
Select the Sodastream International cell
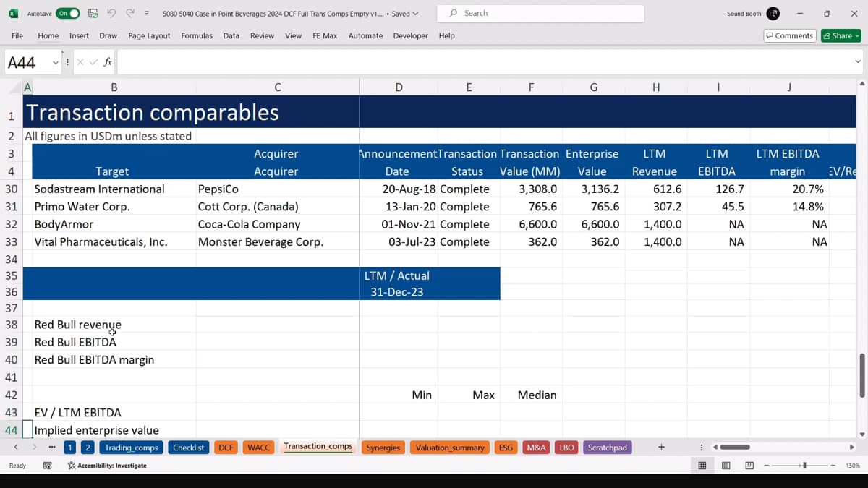point(114,189)
